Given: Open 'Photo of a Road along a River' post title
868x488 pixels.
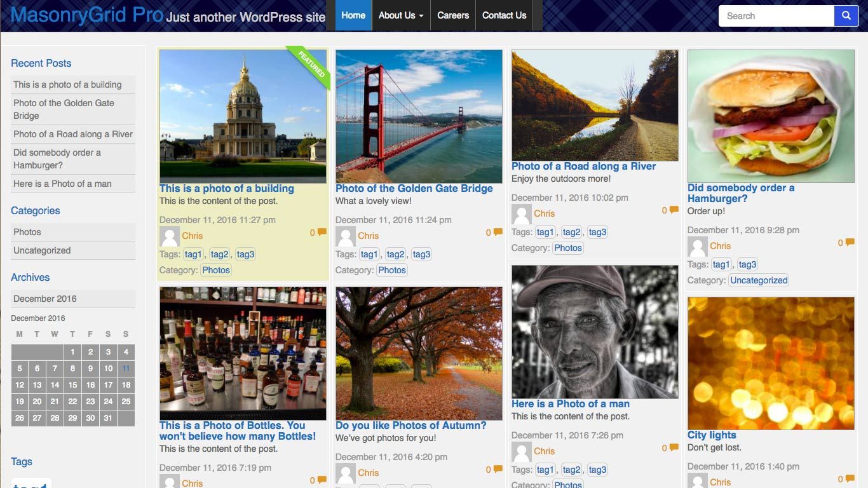Looking at the screenshot, I should tap(584, 166).
